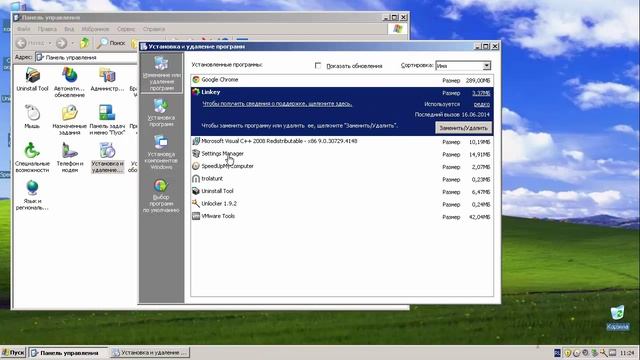640x360 pixels.
Task: Open Сервис menu in Control Panel window
Action: (126, 29)
